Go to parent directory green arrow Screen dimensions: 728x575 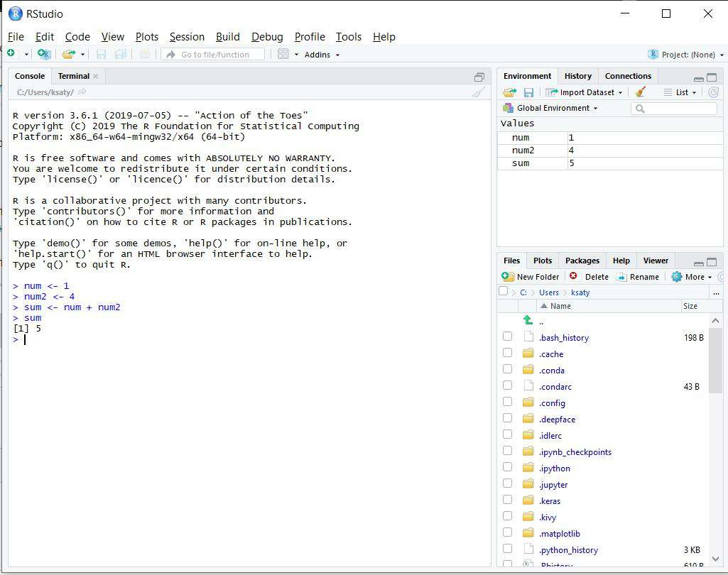point(528,320)
